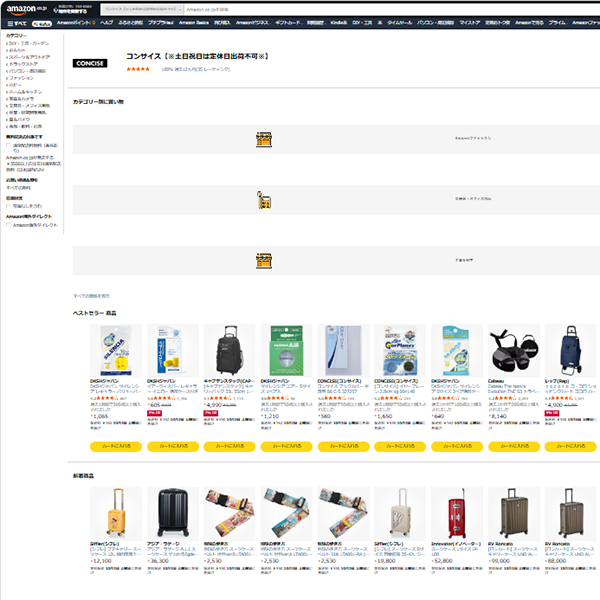Open the Silencia yellow earplugs bag thumbnail
This screenshot has width=600, height=600.
(x=116, y=351)
